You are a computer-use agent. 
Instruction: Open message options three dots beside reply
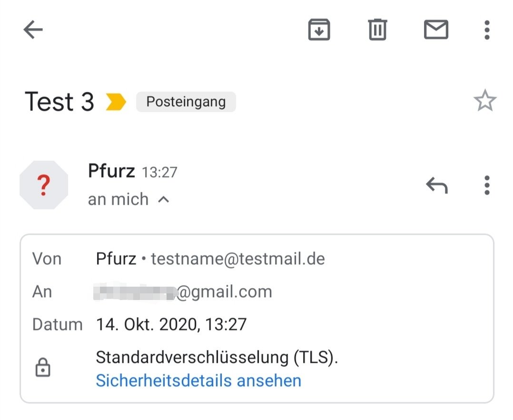(x=487, y=185)
